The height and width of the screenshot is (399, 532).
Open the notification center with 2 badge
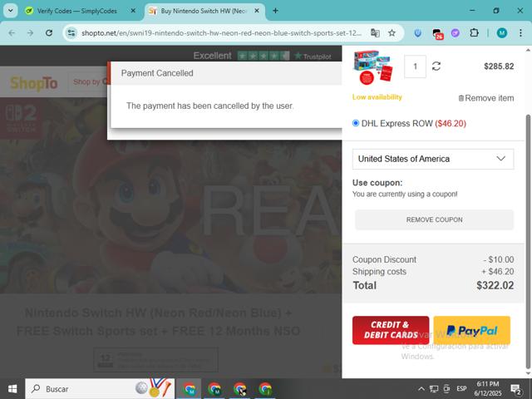click(515, 390)
